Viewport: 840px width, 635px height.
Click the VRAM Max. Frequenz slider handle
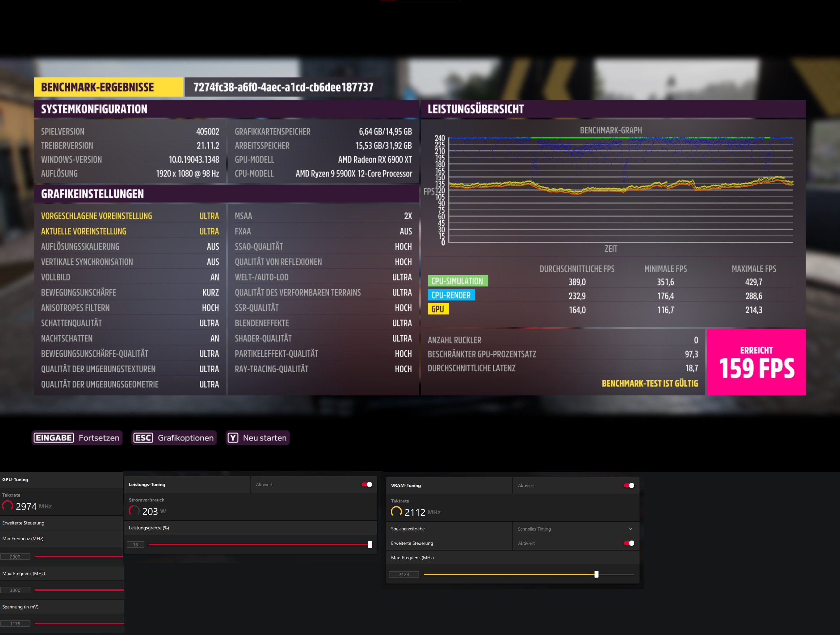pos(596,574)
